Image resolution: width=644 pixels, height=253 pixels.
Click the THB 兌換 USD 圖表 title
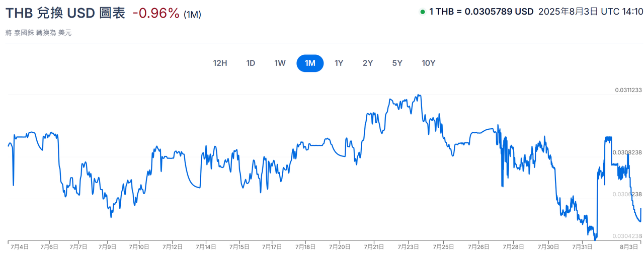pos(65,13)
